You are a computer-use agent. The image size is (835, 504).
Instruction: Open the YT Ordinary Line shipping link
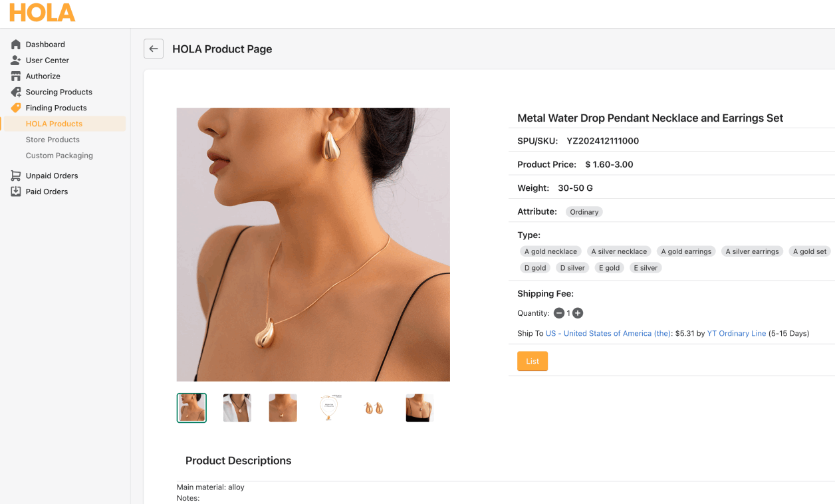click(736, 333)
